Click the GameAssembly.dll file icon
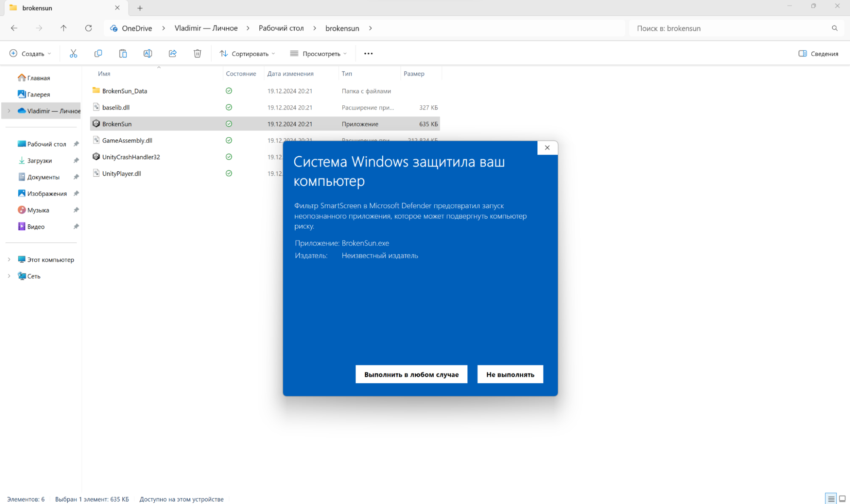The width and height of the screenshot is (850, 504). coord(96,140)
